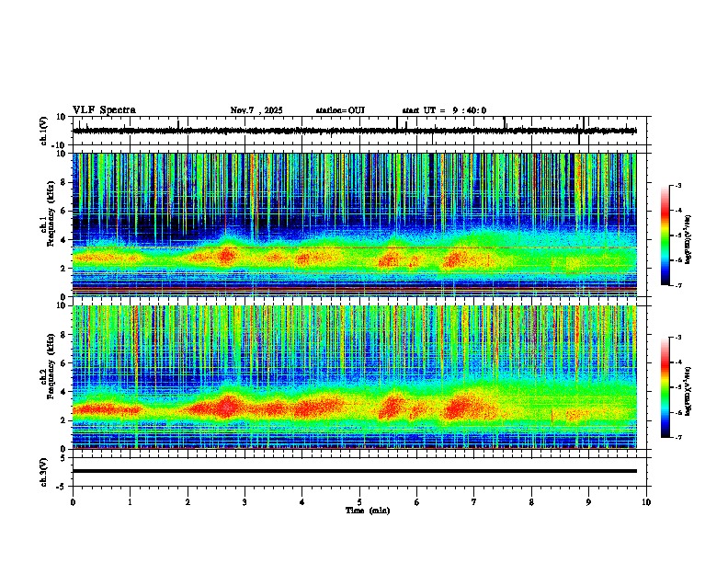Click the "station=OUI" header label
This screenshot has height=563, width=728.
coord(340,110)
